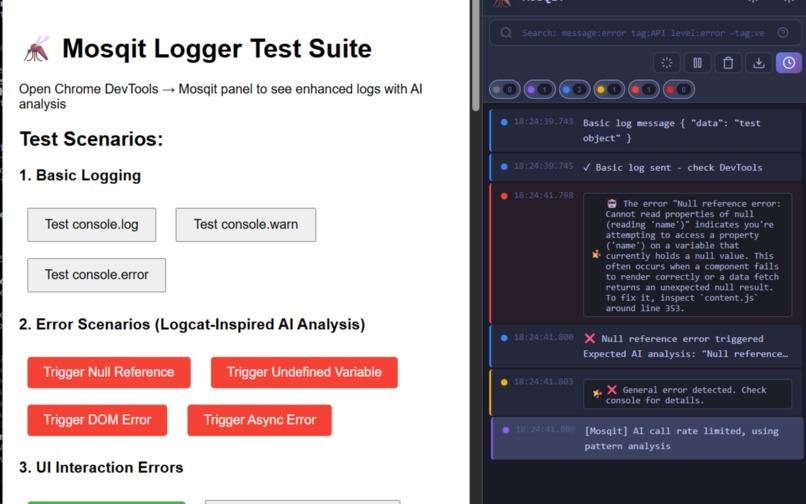Click the 'Test Scenarios:' heading
The width and height of the screenshot is (806, 504).
[x=91, y=139]
